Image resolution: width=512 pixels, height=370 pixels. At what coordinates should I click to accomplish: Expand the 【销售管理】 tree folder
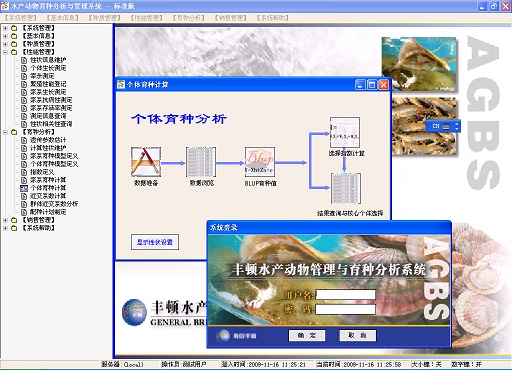point(5,220)
